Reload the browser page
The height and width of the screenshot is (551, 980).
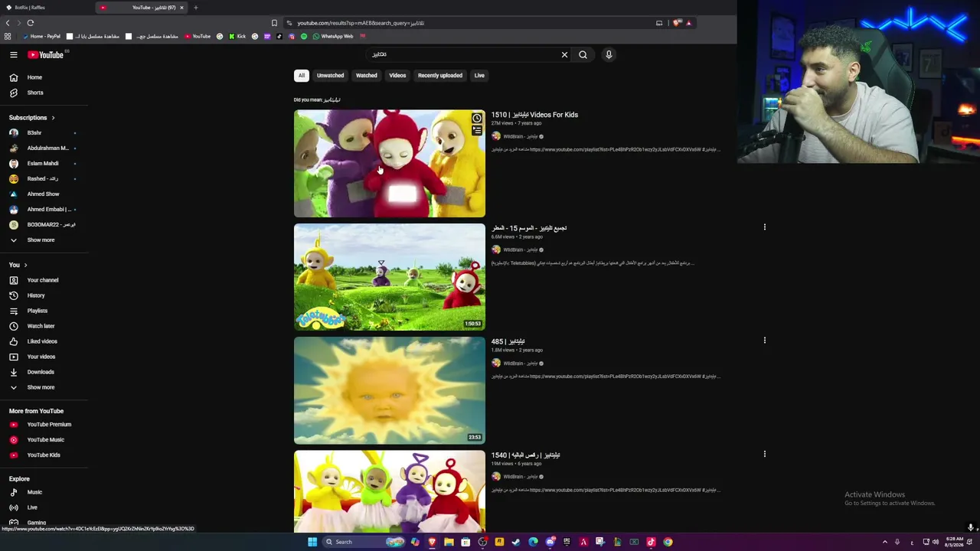click(x=31, y=23)
